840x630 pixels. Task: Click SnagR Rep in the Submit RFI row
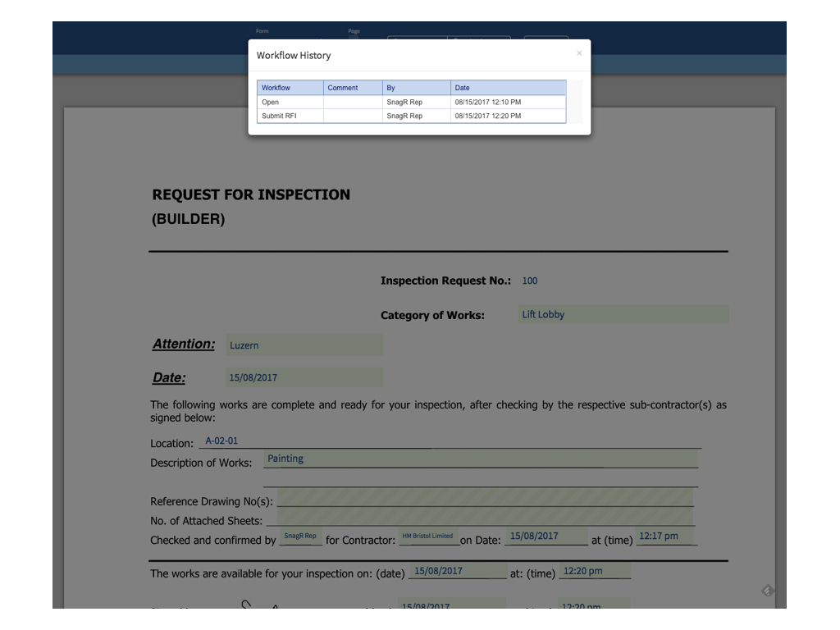click(417, 116)
